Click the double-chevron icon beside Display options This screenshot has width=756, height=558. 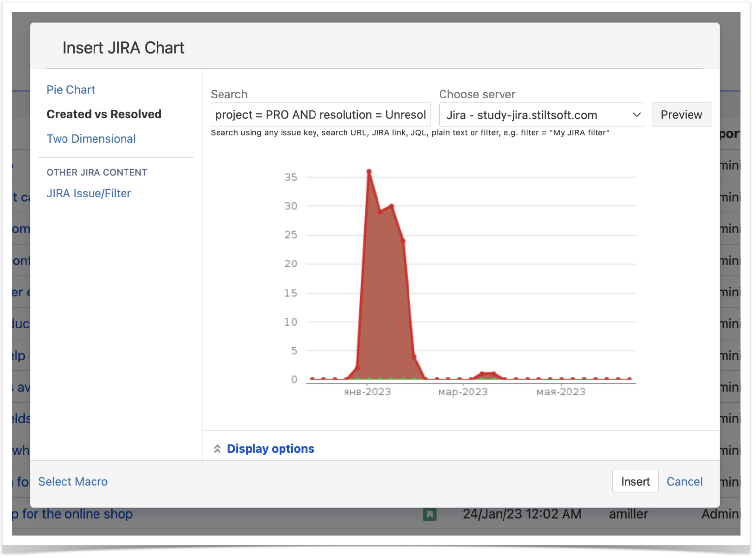pos(218,449)
